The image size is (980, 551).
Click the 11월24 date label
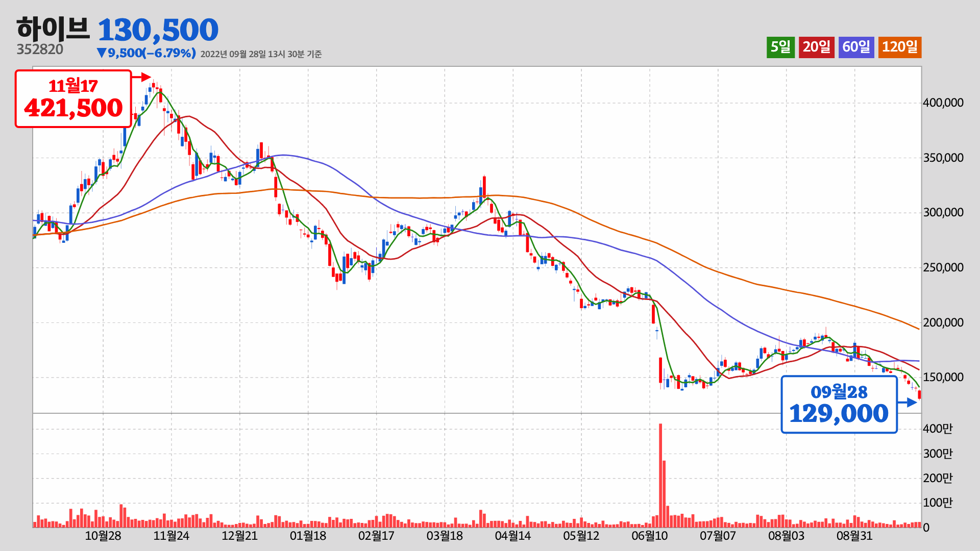(x=171, y=536)
